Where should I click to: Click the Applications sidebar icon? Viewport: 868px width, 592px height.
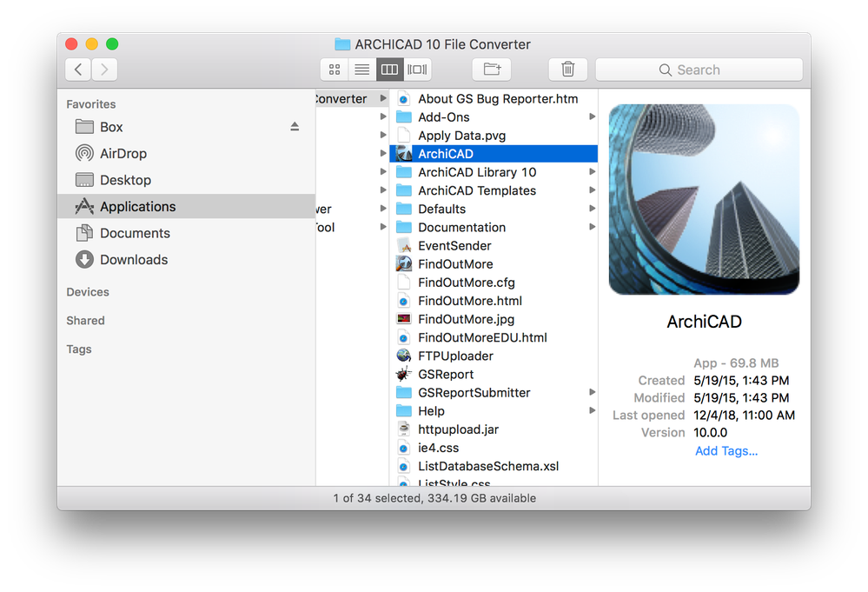[84, 206]
